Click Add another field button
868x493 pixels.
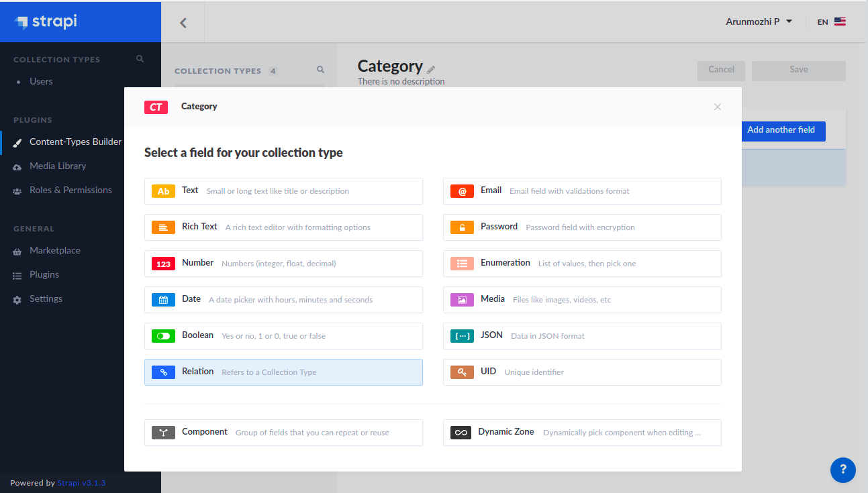(x=782, y=130)
